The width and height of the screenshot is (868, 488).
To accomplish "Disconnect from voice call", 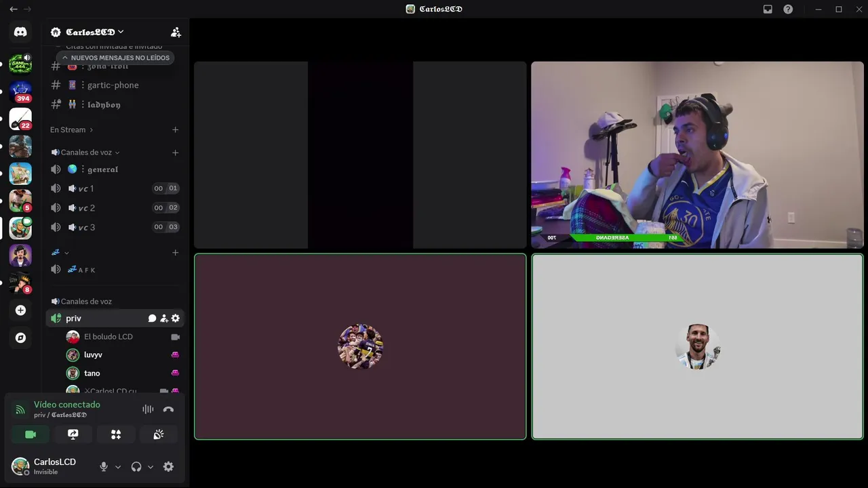I will (x=168, y=409).
